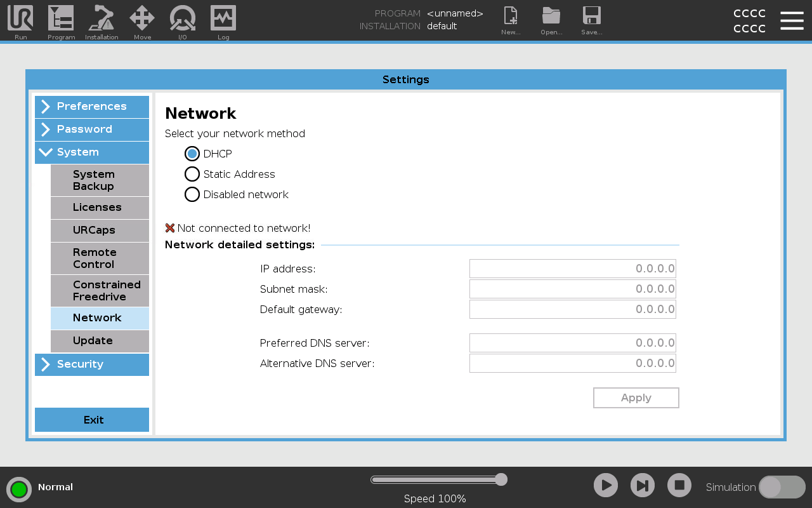
Task: Click the Step forward button
Action: pyautogui.click(x=643, y=486)
